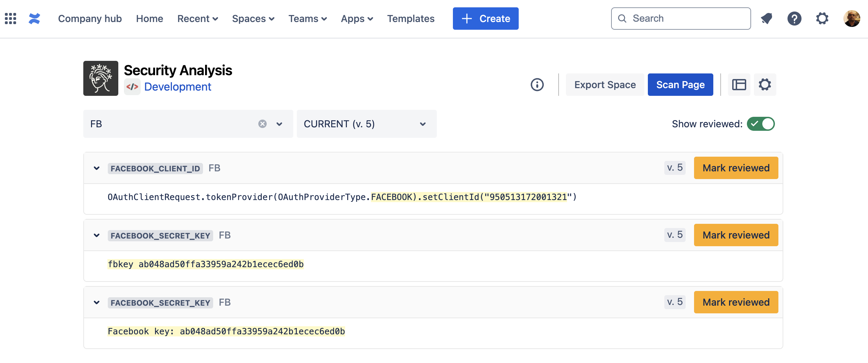The height and width of the screenshot is (363, 868).
Task: Click FACEBOOK_CLIENT_ID rule tag
Action: [x=155, y=169]
